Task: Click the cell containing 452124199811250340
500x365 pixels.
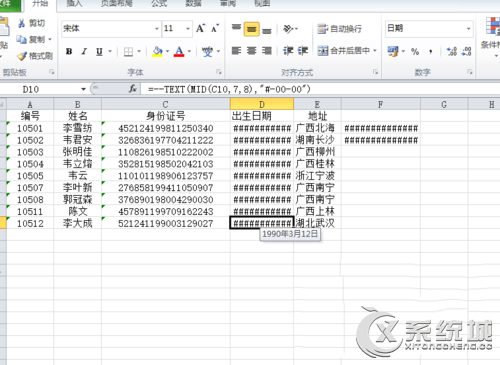Action: [x=166, y=128]
